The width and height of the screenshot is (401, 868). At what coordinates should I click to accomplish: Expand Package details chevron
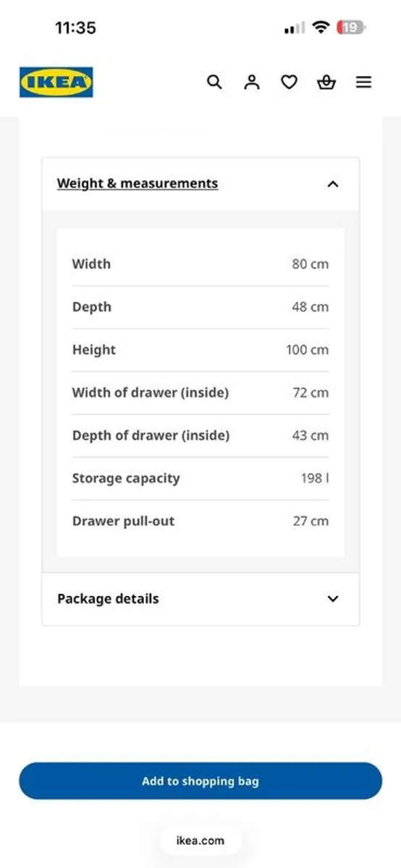(333, 599)
